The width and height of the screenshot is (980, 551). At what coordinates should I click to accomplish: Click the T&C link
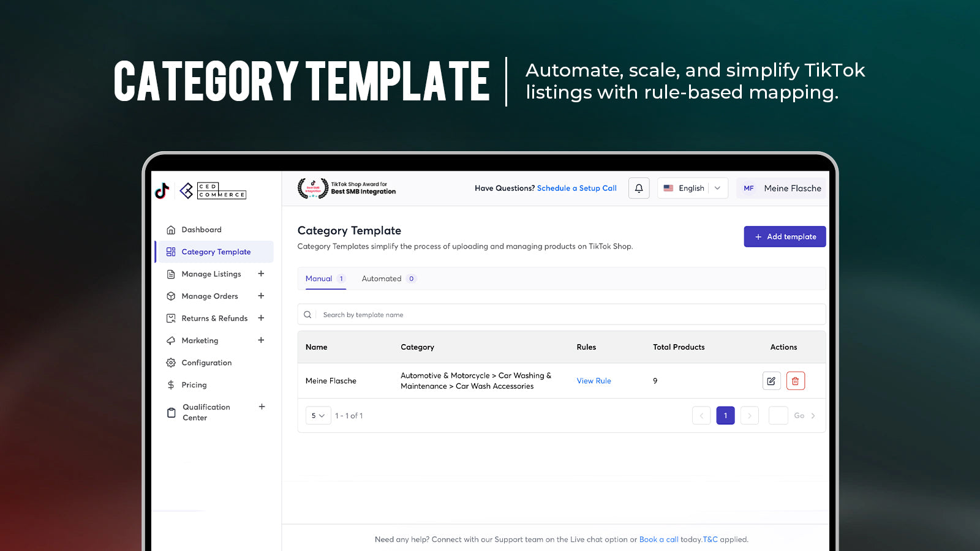coord(710,539)
